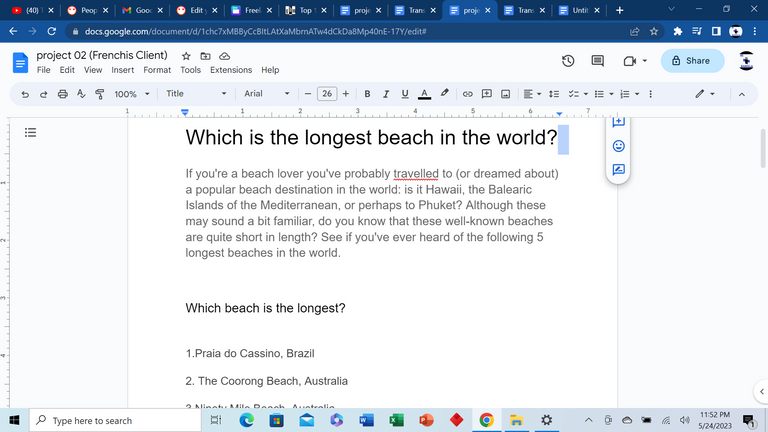This screenshot has width=768, height=432.
Task: Choose the text color button
Action: tap(424, 94)
